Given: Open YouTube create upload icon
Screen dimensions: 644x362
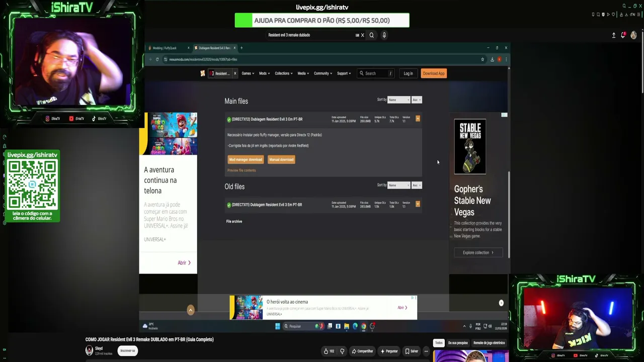Looking at the screenshot, I should coord(614,35).
